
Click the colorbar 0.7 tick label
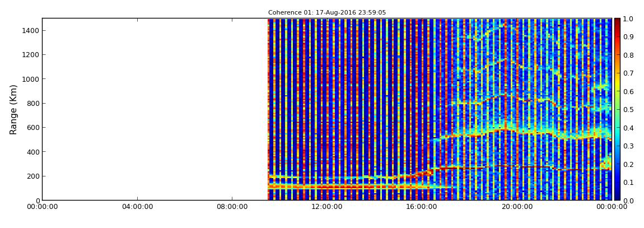pyautogui.click(x=628, y=73)
